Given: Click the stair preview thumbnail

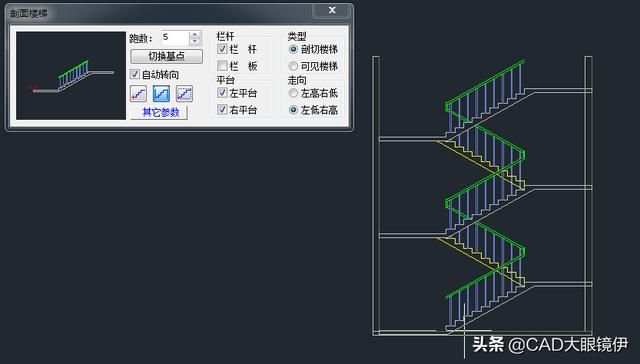Looking at the screenshot, I should pos(71,75).
